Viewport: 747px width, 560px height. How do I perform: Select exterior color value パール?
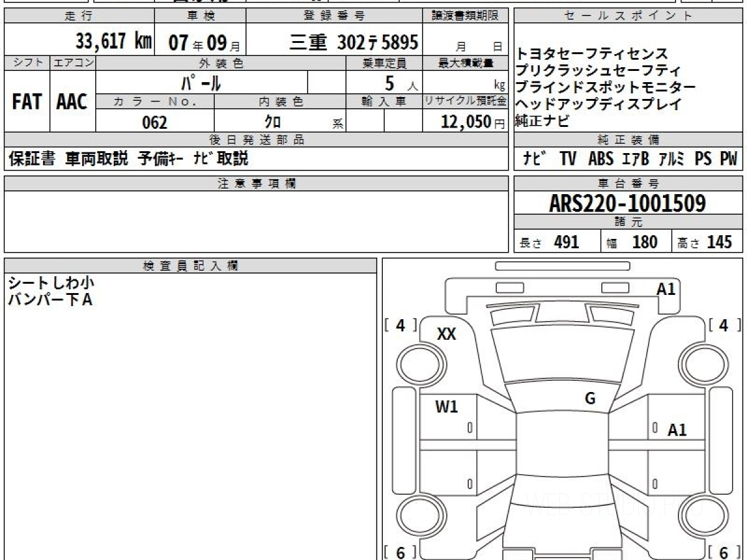pos(201,82)
